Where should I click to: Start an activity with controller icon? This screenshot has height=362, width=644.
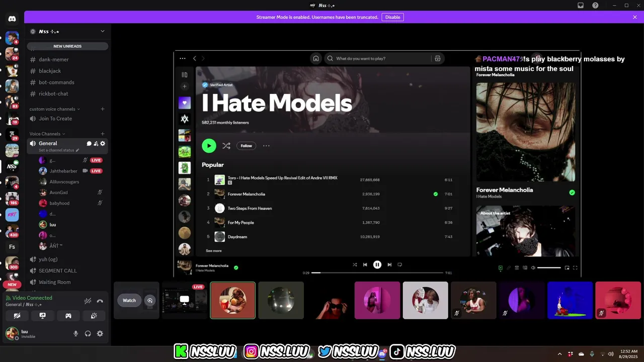pyautogui.click(x=68, y=316)
